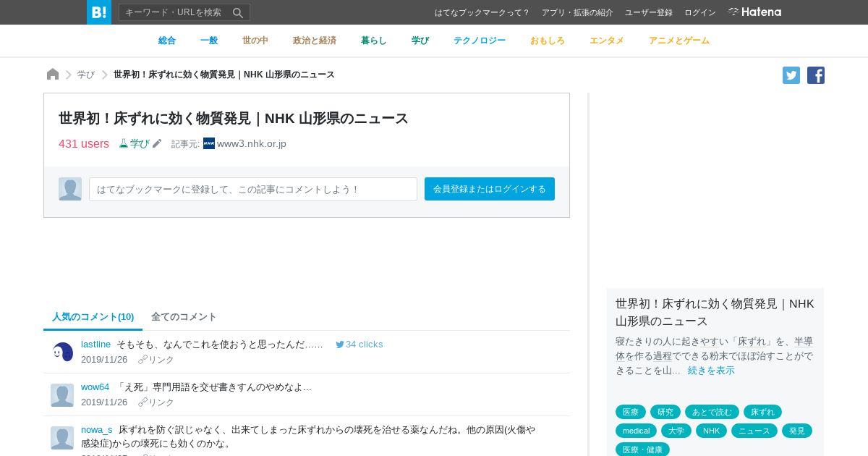Screen dimensions: 868x456
Task: Click the comment input field
Action: pyautogui.click(x=253, y=189)
